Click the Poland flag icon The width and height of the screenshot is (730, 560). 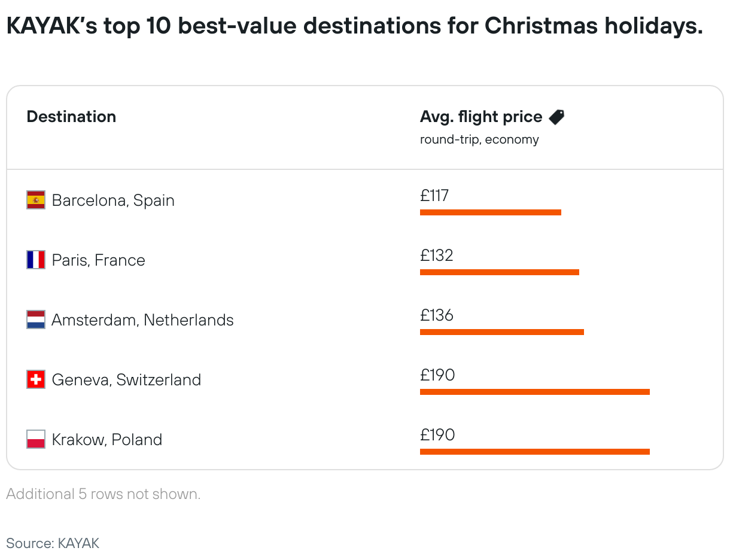(36, 439)
